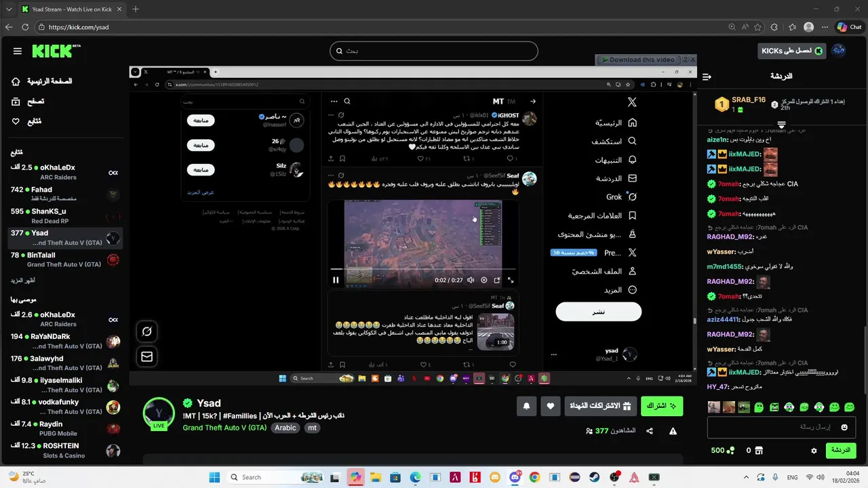Image resolution: width=868 pixels, height=488 pixels.
Task: Open the Windows Start menu
Action: coord(214,477)
